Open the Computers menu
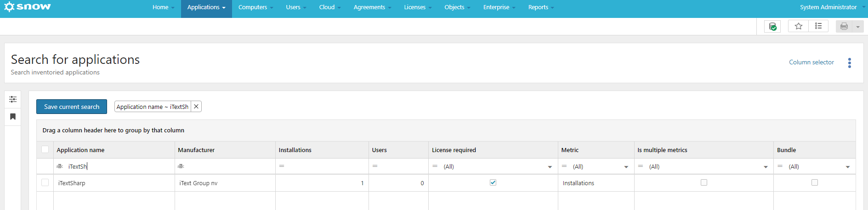This screenshot has width=868, height=210. coord(255,7)
